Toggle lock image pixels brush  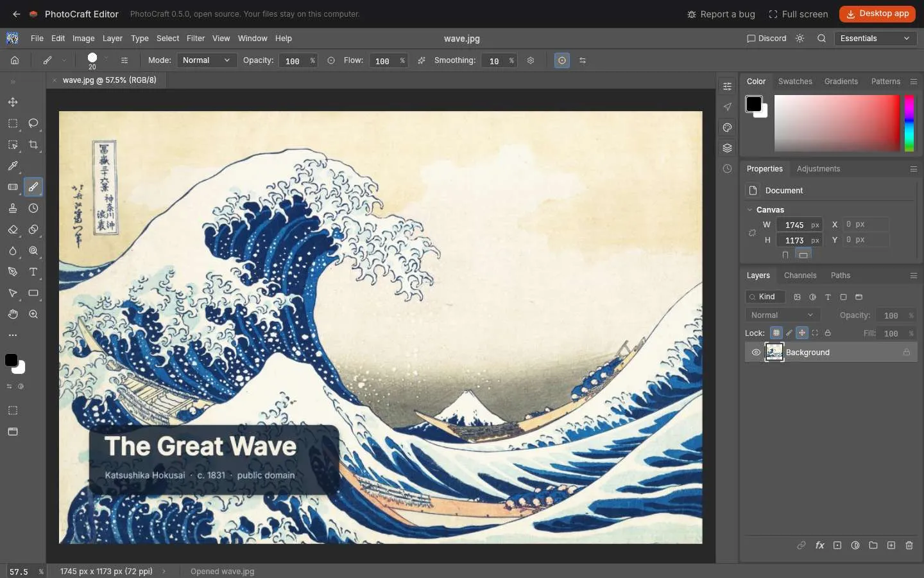789,333
